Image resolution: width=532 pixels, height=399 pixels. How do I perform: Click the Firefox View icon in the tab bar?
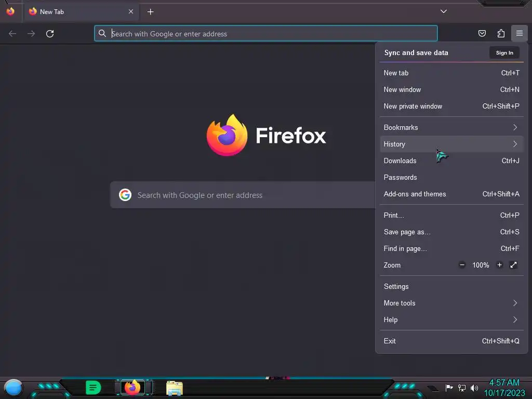click(10, 11)
